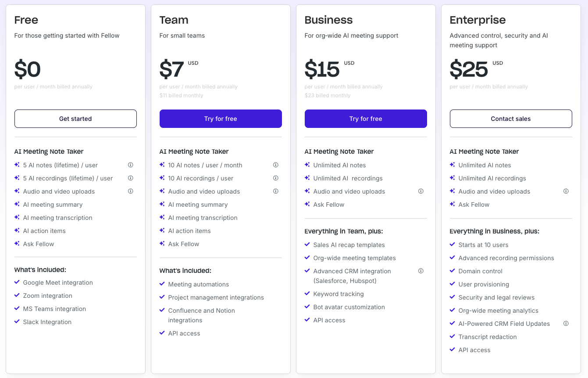View info for Free plan audio and video uploads
Viewport: 588px width, 378px height.
pos(130,191)
